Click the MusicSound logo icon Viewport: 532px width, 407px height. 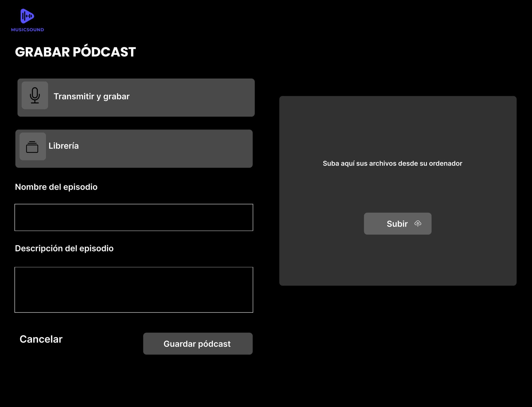pos(27,16)
